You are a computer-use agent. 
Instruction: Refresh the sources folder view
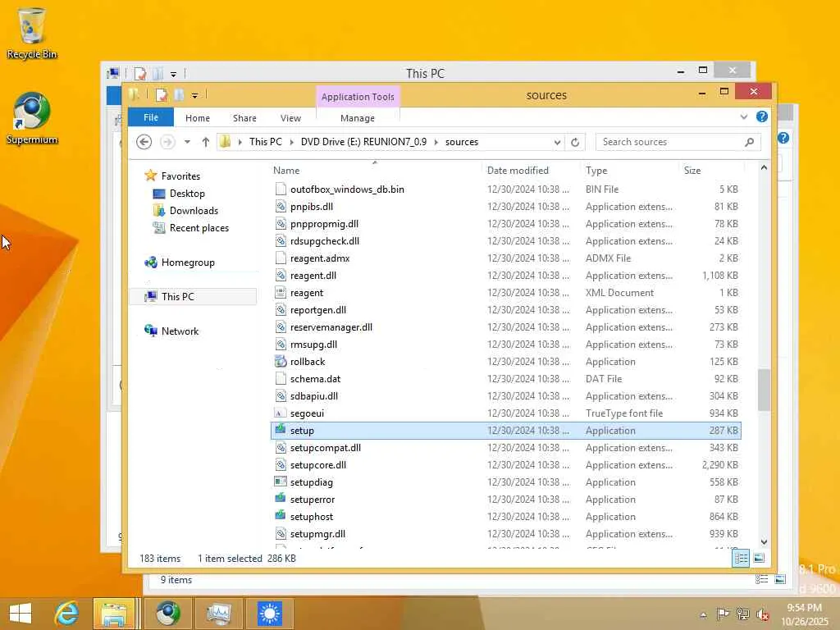tap(575, 142)
